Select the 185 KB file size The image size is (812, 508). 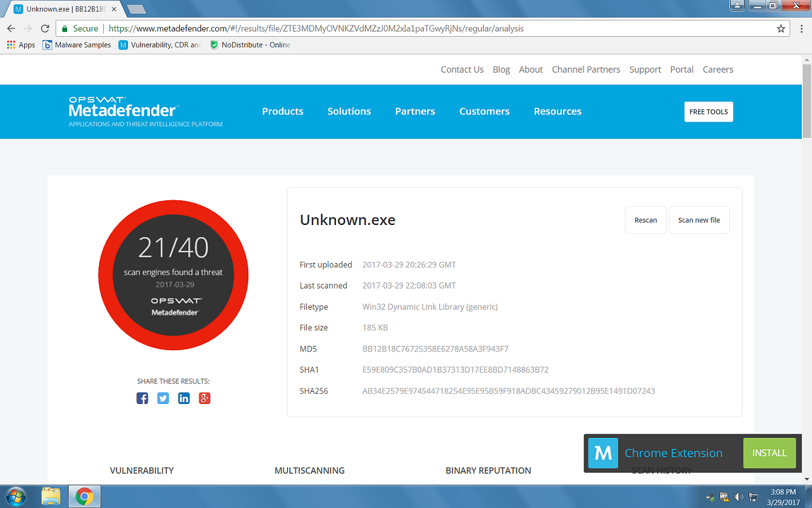375,328
